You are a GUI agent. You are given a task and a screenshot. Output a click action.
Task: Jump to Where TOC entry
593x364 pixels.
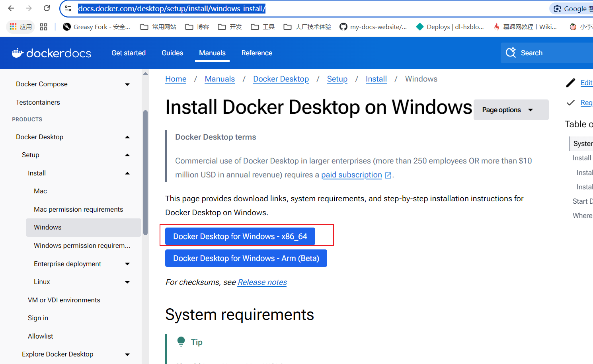coord(583,216)
